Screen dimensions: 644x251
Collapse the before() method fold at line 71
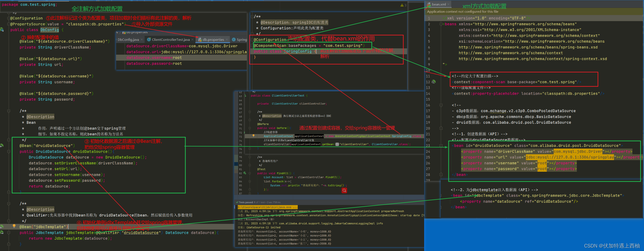pyautogui.click(x=250, y=128)
